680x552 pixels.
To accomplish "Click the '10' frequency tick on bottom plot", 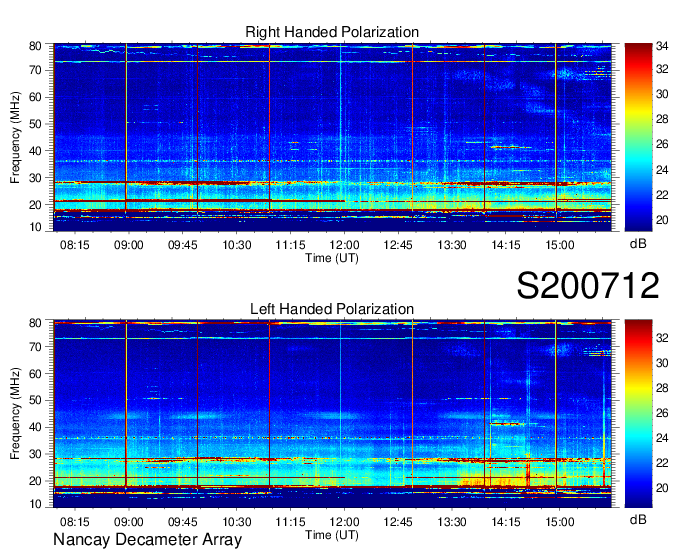I will (35, 504).
